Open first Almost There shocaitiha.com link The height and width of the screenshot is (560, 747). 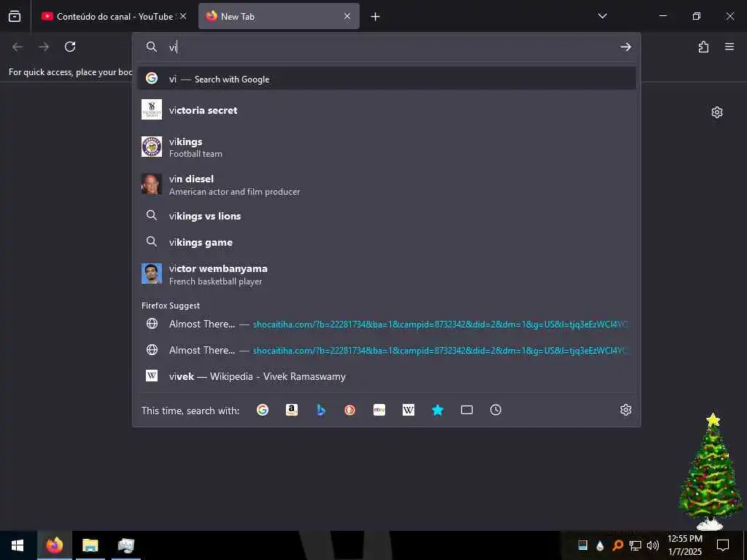click(387, 324)
